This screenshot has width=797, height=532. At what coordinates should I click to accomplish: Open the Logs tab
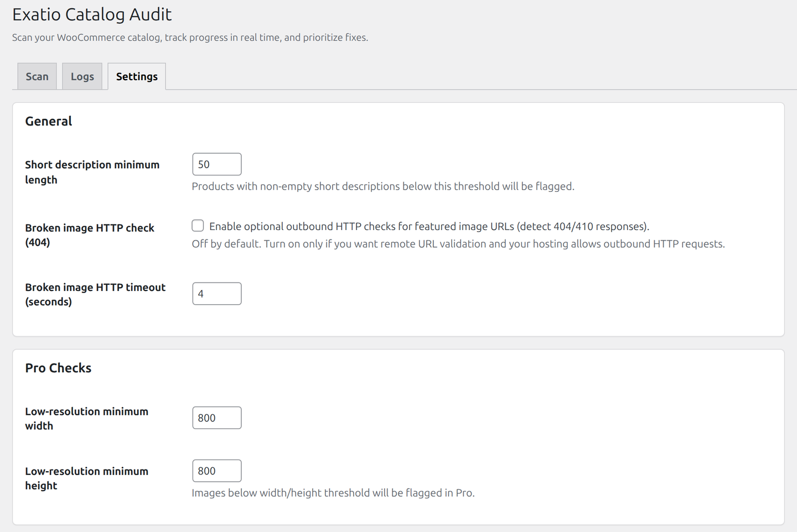[x=82, y=76]
